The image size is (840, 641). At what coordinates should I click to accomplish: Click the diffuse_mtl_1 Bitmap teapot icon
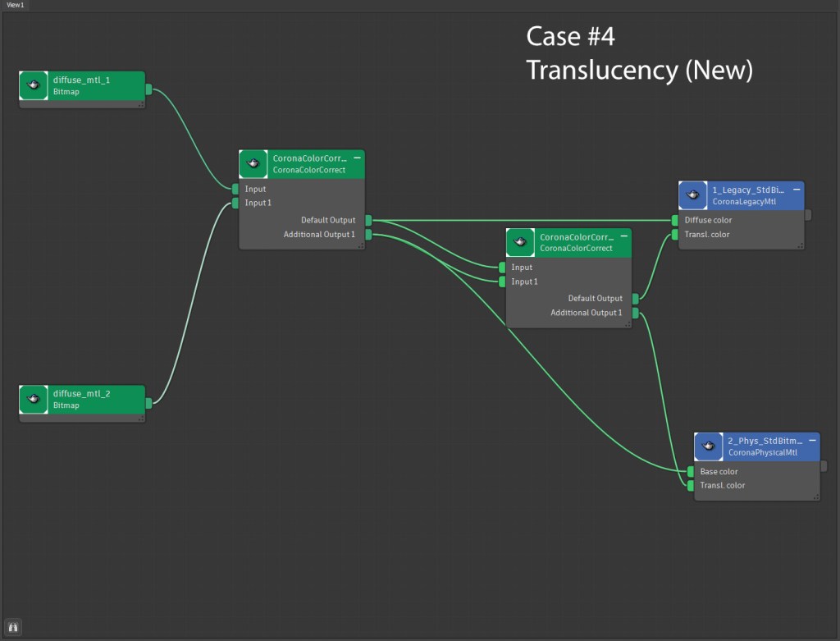pyautogui.click(x=34, y=85)
